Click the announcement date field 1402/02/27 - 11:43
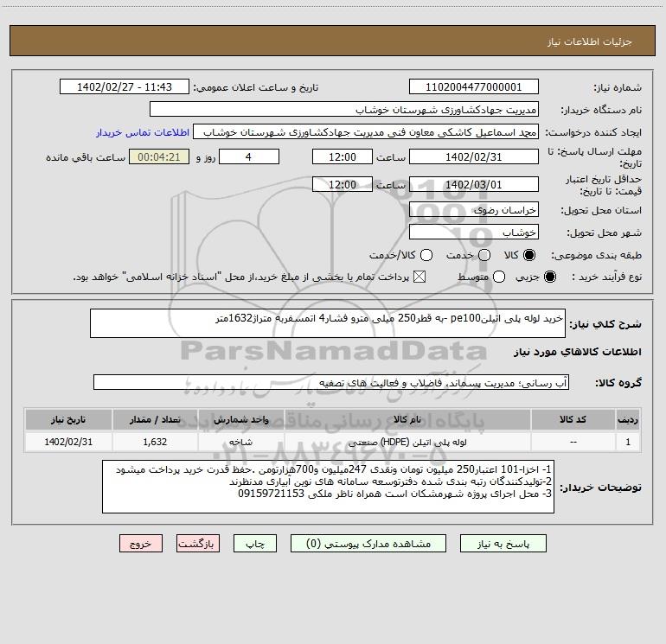The width and height of the screenshot is (666, 644). pos(125,87)
